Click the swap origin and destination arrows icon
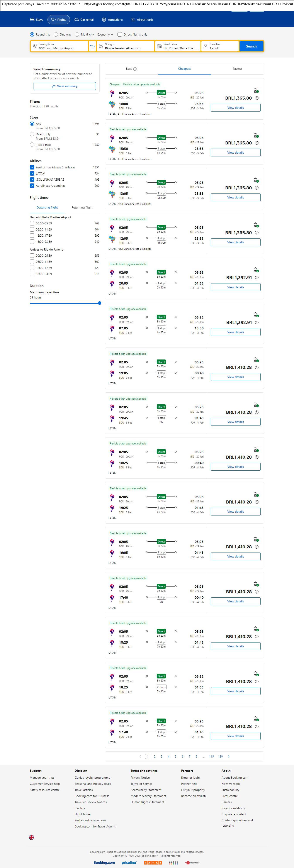The width and height of the screenshot is (294, 868). click(92, 46)
